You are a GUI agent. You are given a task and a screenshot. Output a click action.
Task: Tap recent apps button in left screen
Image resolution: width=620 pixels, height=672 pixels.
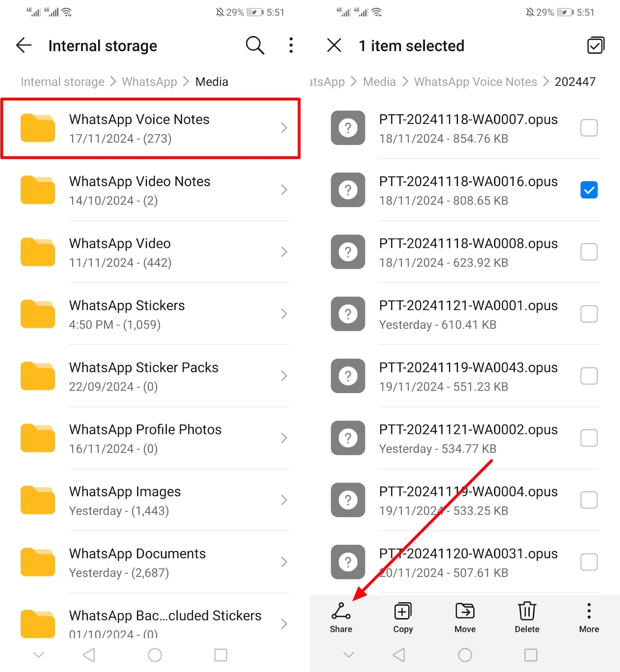[x=221, y=655]
